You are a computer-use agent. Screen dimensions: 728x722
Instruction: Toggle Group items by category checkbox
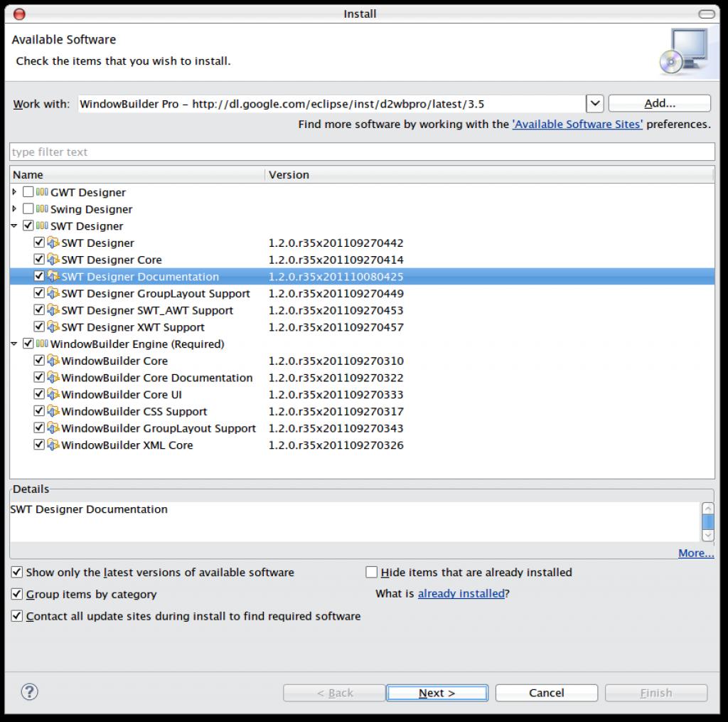tap(17, 594)
